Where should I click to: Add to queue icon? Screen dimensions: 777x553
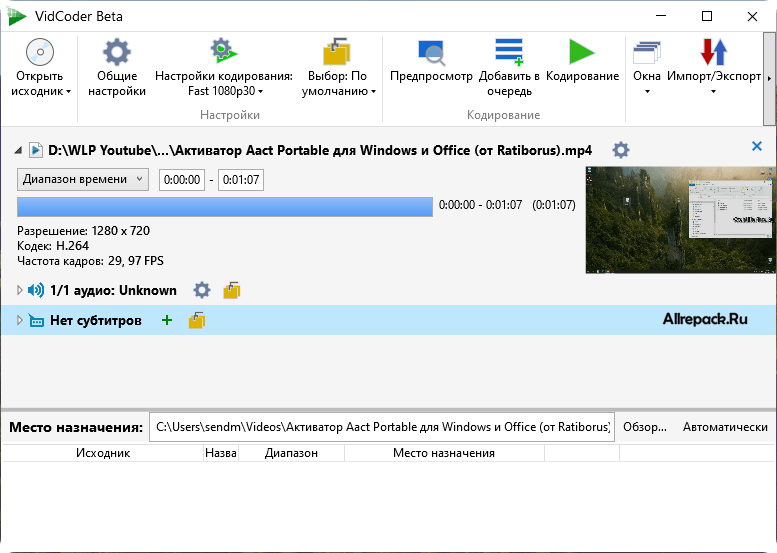point(509,52)
